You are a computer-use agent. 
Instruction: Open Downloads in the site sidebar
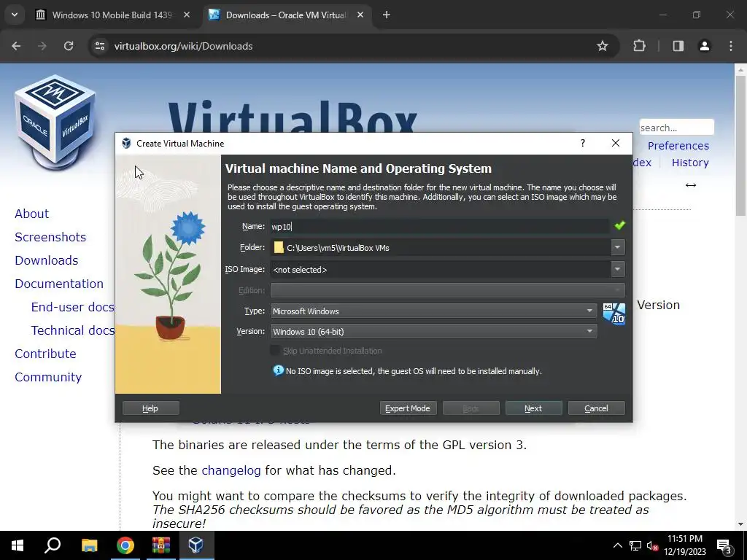pos(47,260)
